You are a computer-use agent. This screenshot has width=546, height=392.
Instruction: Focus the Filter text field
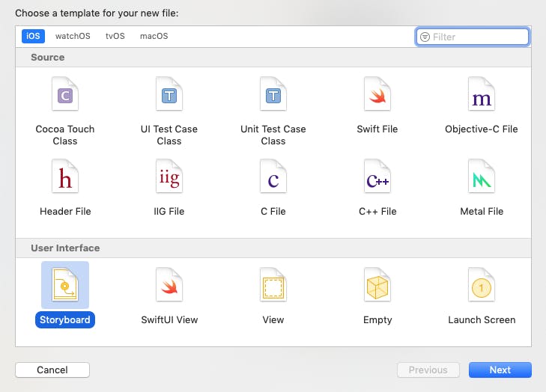pos(473,37)
